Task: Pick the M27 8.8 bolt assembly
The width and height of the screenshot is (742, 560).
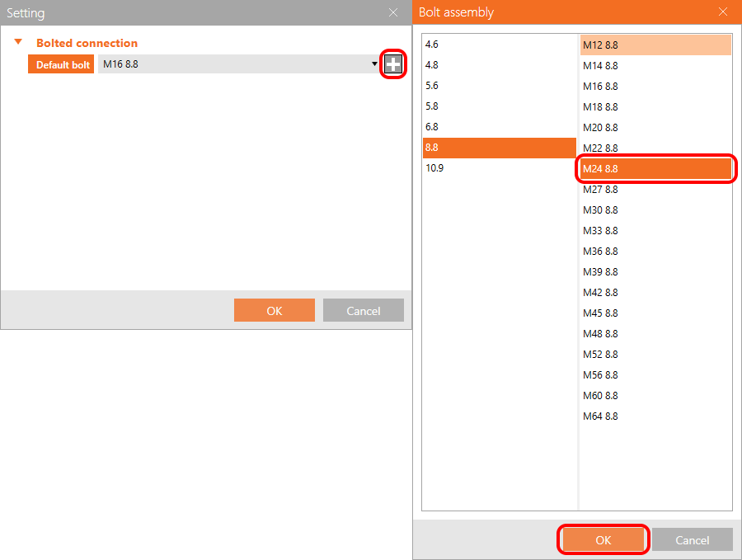Action: coord(655,190)
